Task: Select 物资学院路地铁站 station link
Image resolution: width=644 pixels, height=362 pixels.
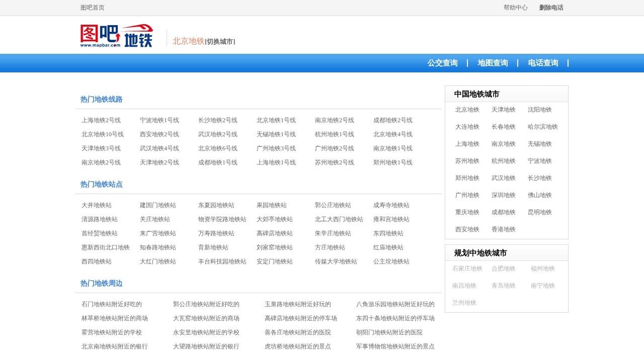Action: tap(222, 219)
